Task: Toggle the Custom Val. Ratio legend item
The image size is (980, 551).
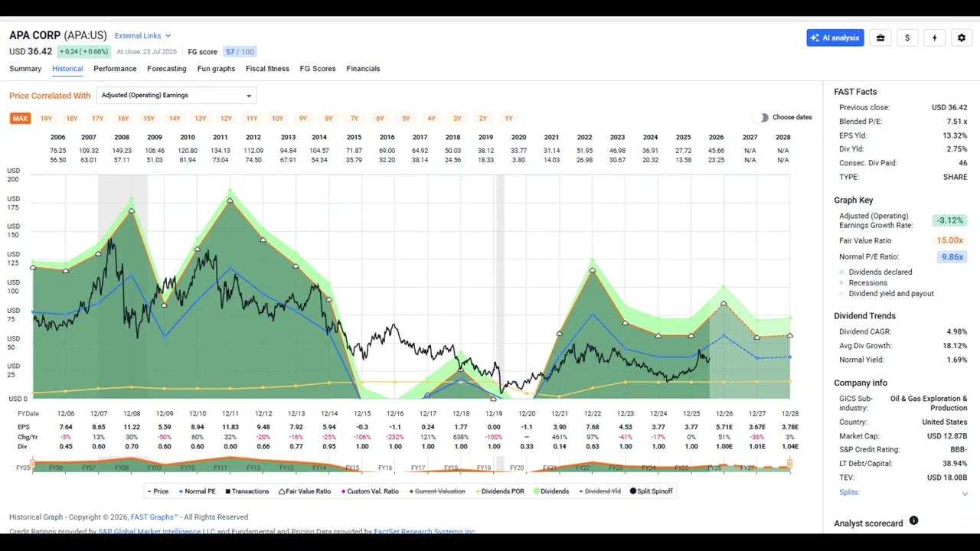Action: [371, 491]
